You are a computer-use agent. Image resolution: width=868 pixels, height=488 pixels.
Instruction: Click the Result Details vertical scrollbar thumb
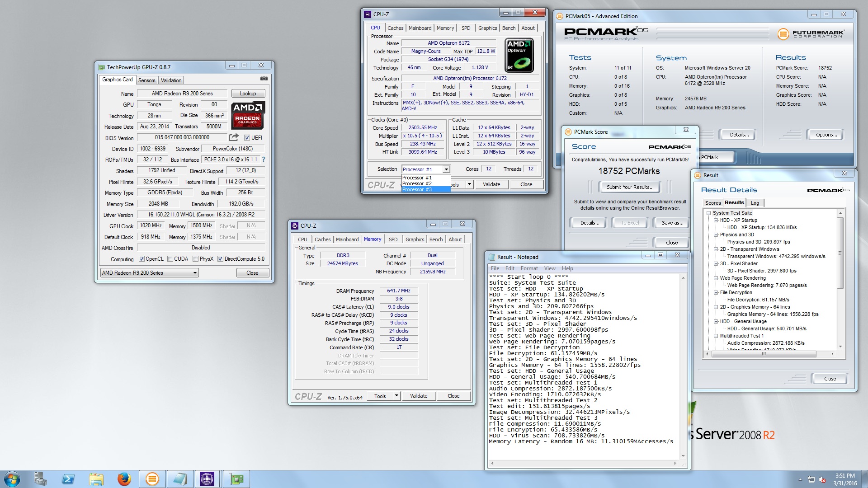click(840, 253)
